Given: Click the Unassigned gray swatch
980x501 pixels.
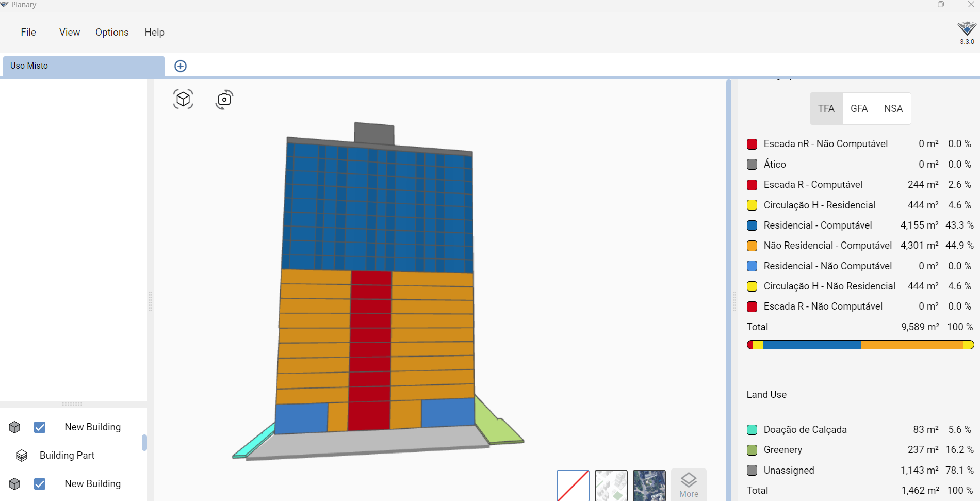Looking at the screenshot, I should [x=752, y=471].
